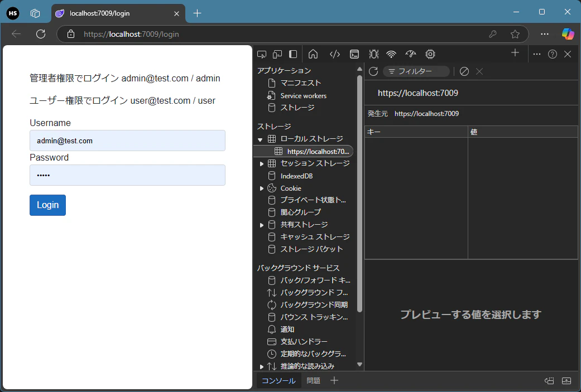Image resolution: width=581 pixels, height=392 pixels.
Task: Select IndexedDB in the tree
Action: [x=296, y=176]
